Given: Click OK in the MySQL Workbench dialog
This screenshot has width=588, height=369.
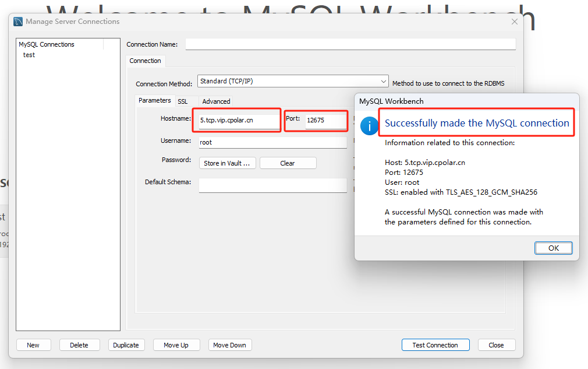Looking at the screenshot, I should (553, 248).
